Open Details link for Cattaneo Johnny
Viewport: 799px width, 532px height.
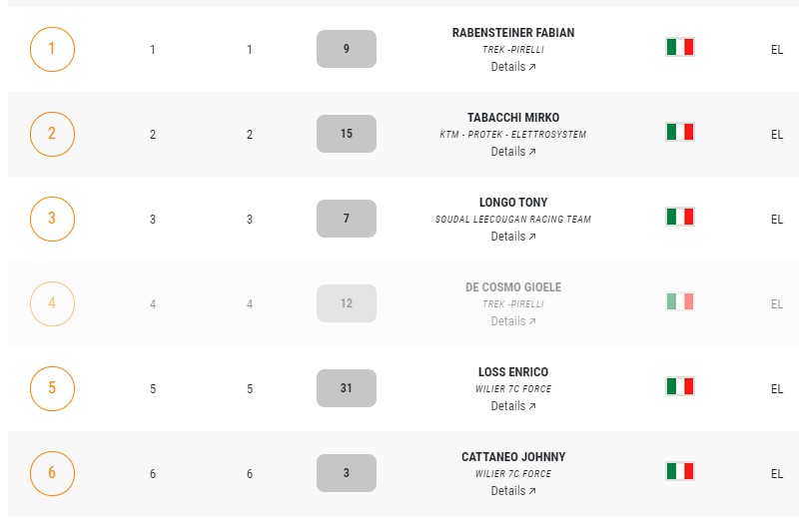coord(513,491)
